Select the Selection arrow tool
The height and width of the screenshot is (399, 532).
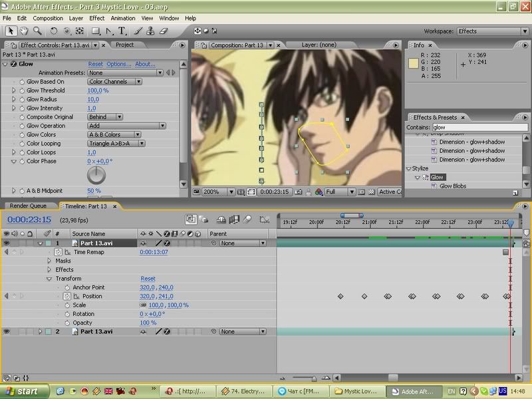[x=11, y=31]
